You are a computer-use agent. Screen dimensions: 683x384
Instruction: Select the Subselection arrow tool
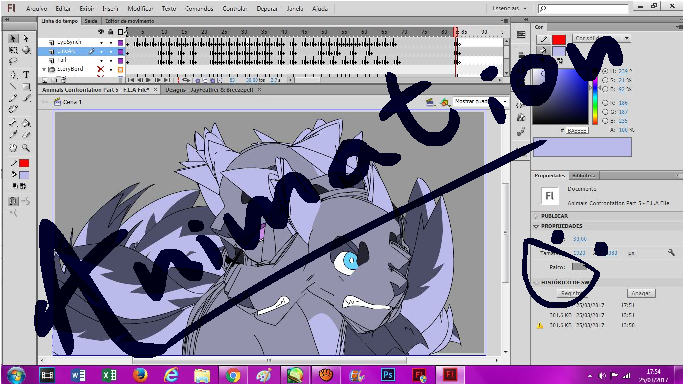point(26,39)
